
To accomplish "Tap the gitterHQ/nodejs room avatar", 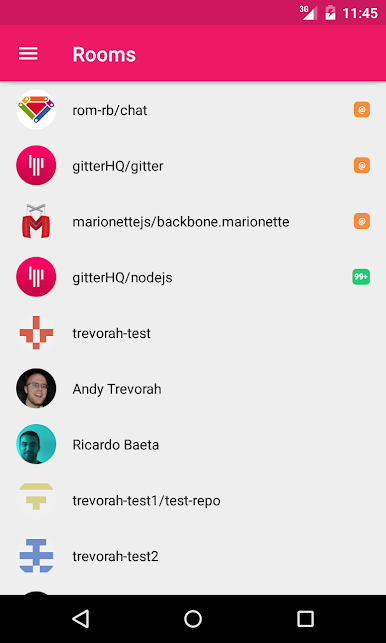I will tap(36, 277).
